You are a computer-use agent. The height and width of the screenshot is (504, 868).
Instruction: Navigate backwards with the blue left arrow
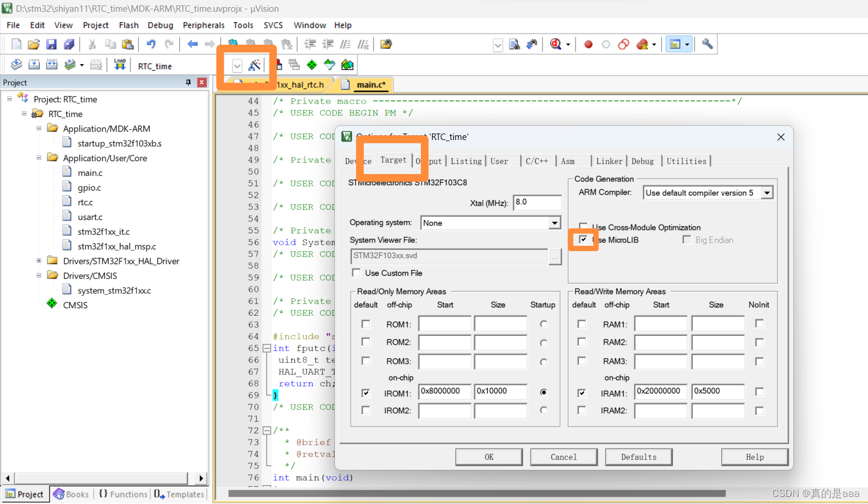[x=192, y=44]
